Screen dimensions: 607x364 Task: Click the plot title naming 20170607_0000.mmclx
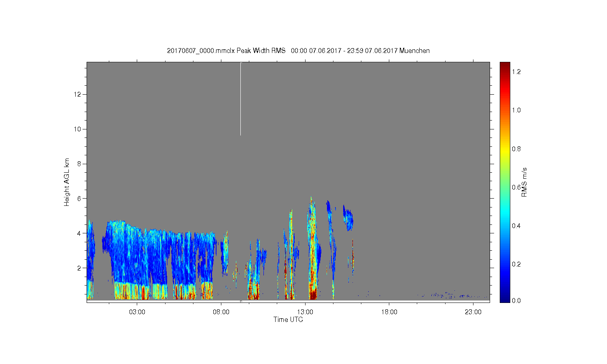pyautogui.click(x=298, y=51)
